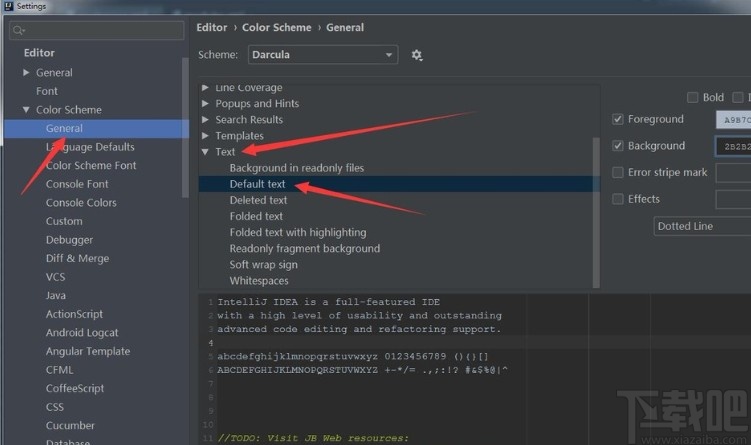Viewport: 751px width, 445px height.
Task: Toggle the checkbox next to Bold (Italic)
Action: pos(738,98)
